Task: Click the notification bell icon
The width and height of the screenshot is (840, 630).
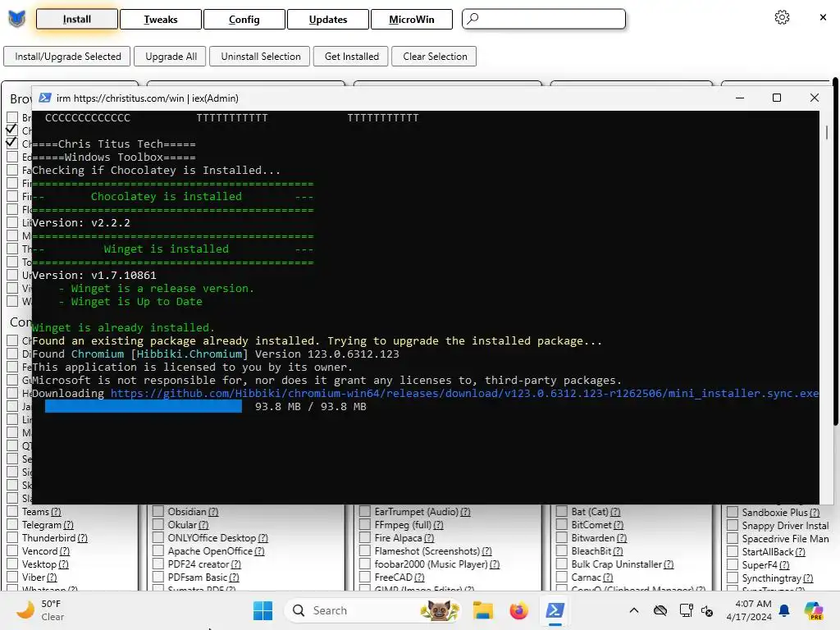Action: click(x=784, y=610)
